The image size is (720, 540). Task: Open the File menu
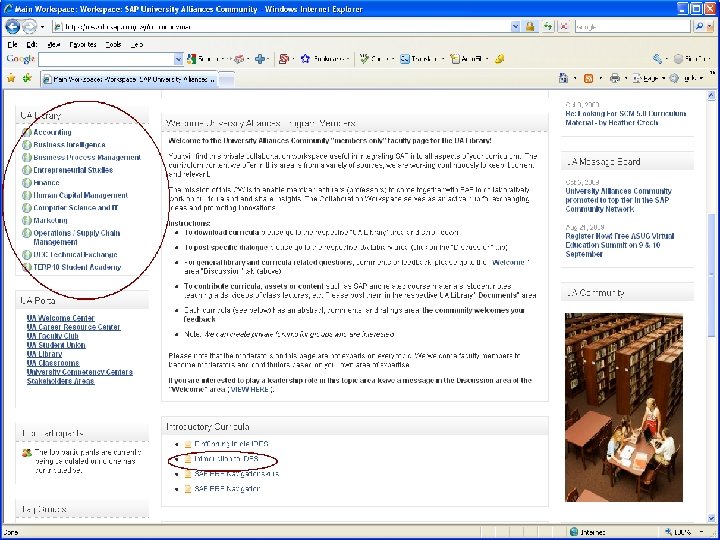click(x=12, y=45)
